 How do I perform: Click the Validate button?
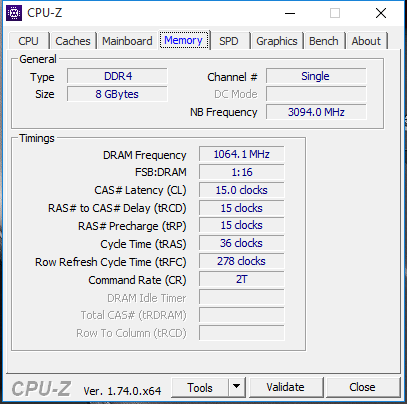click(x=286, y=387)
